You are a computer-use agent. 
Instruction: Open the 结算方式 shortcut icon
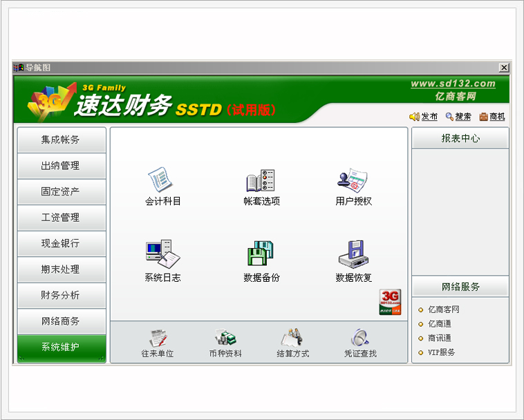coord(292,337)
